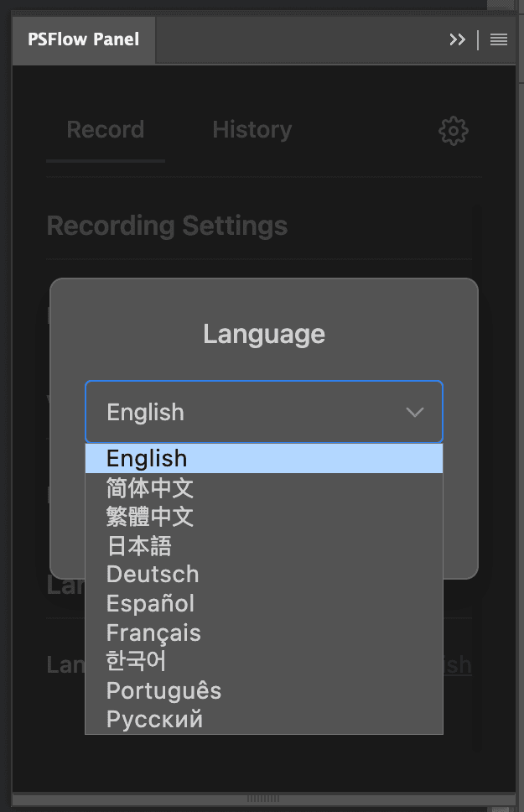Grab the panel bottom resize handle
The image size is (524, 812).
[x=263, y=798]
